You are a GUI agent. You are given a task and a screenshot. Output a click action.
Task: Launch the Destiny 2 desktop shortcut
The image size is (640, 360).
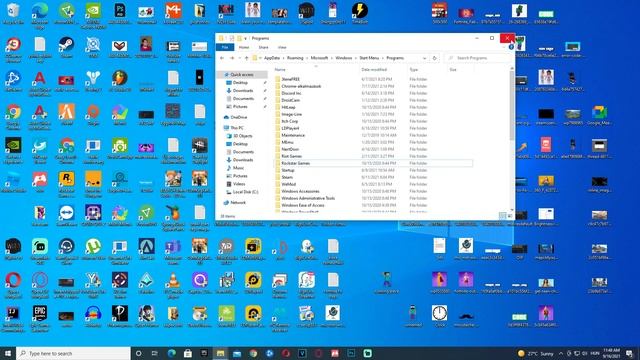[93, 81]
